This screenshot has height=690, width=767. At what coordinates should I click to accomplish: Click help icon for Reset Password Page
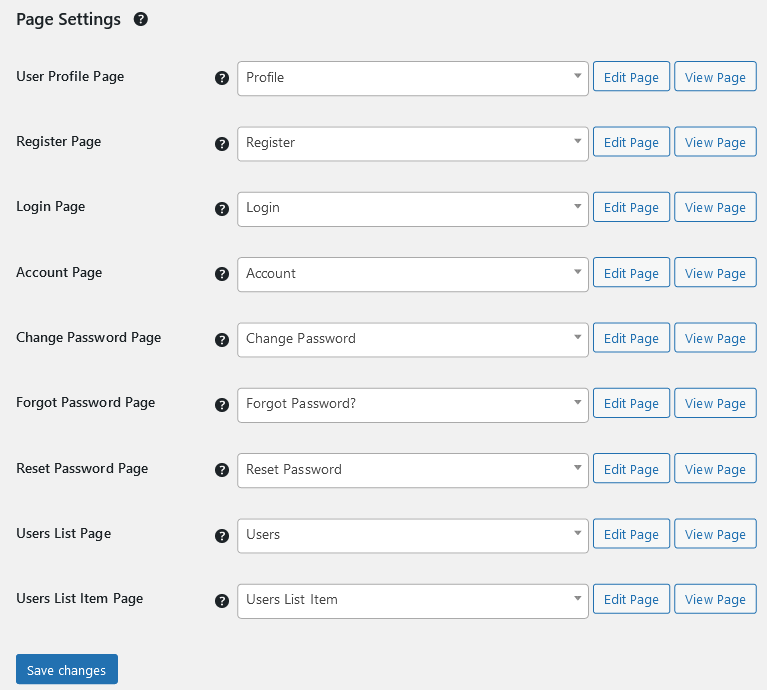(x=222, y=470)
